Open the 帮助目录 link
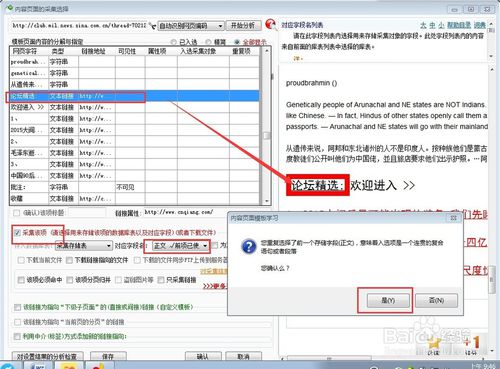Screen dimensions: 500x369 pos(459,25)
